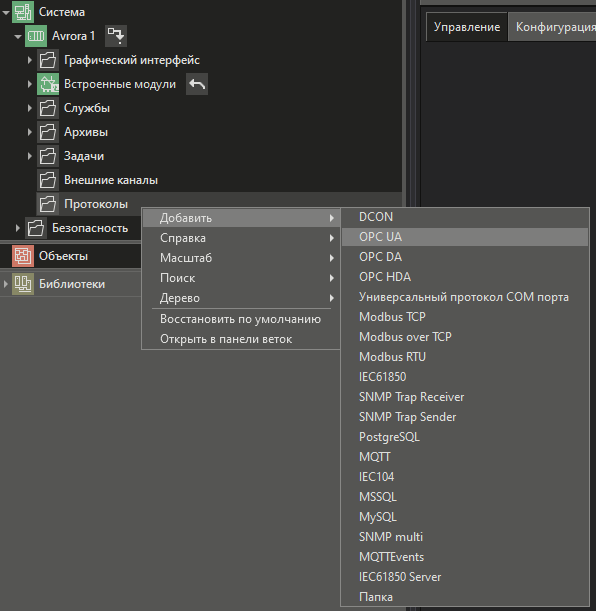Collapse the Система tree node
Viewport: 596px width, 611px height.
[x=5, y=12]
